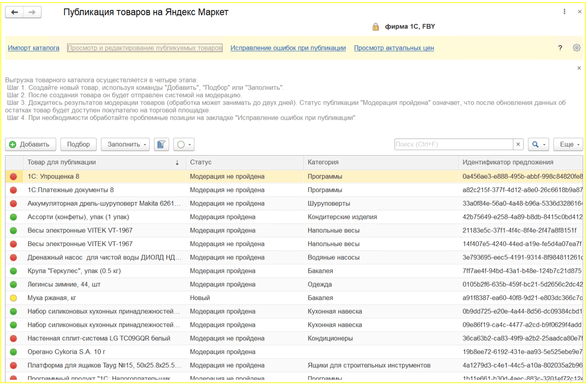
Task: Open the status circle filter dropdown
Action: [x=184, y=144]
